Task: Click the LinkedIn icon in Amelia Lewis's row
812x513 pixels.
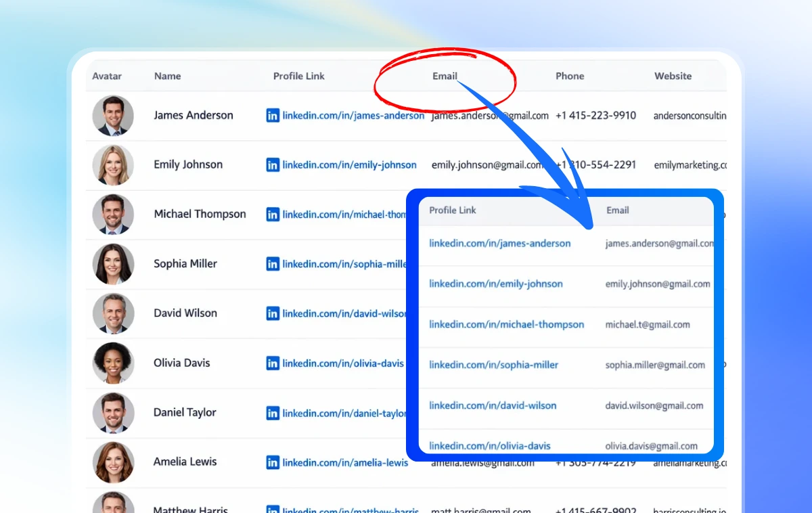Action: [273, 463]
